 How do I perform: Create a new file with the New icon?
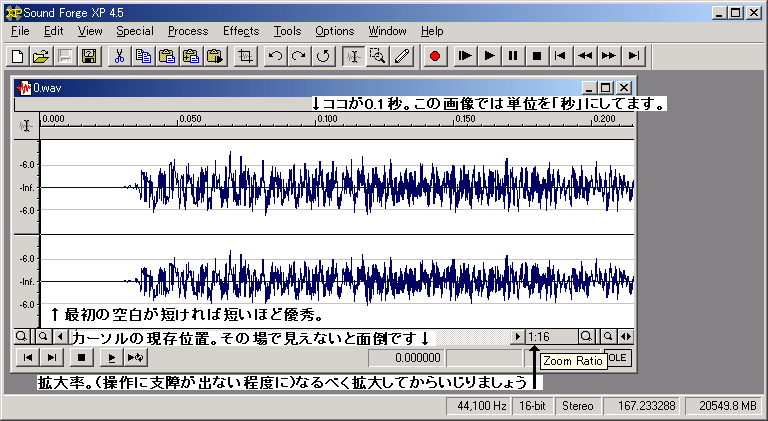point(18,56)
